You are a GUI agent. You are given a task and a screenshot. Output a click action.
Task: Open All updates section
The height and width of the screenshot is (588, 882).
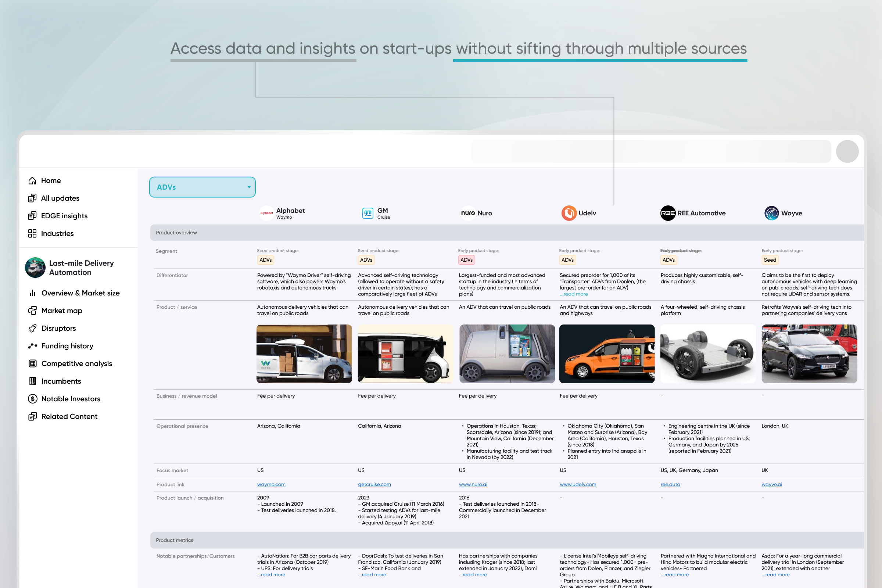[x=60, y=198]
